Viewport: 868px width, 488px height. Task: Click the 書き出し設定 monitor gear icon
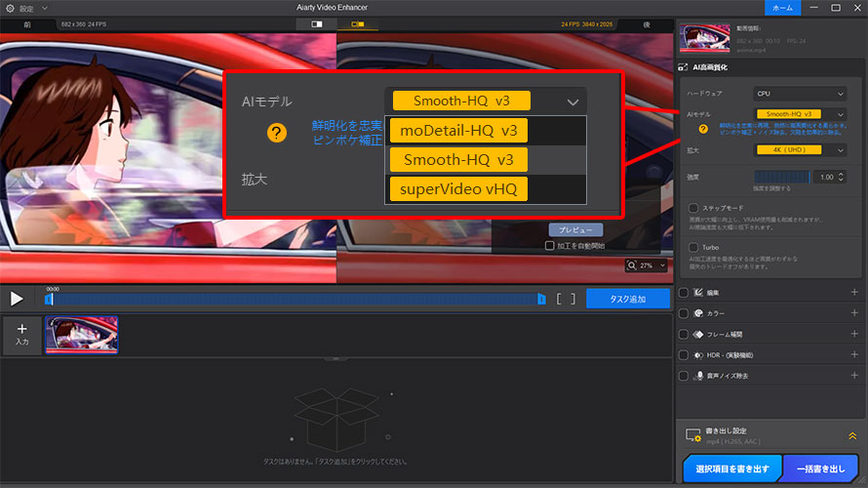pyautogui.click(x=693, y=435)
